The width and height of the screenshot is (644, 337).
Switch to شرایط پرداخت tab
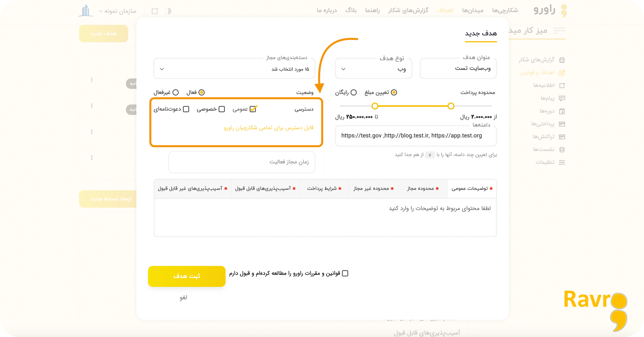(x=324, y=189)
